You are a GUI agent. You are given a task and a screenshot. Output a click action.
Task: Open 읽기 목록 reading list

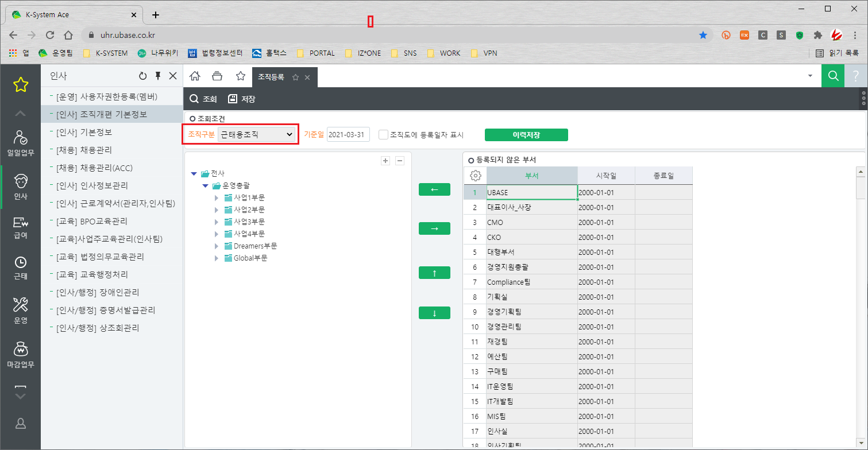pyautogui.click(x=838, y=53)
